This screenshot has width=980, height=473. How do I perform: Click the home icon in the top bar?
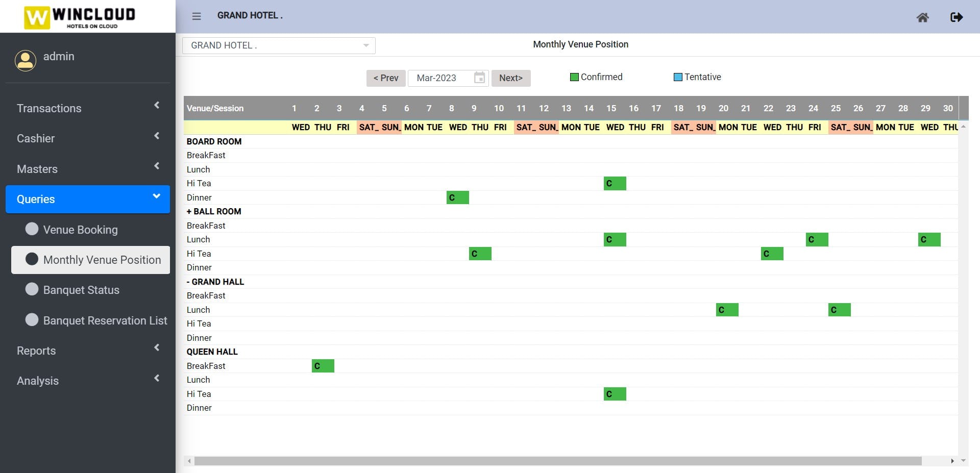[923, 17]
